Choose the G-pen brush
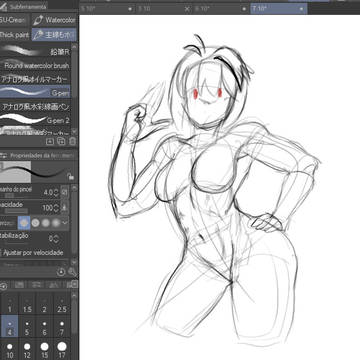The height and width of the screenshot is (360, 360). click(x=35, y=92)
